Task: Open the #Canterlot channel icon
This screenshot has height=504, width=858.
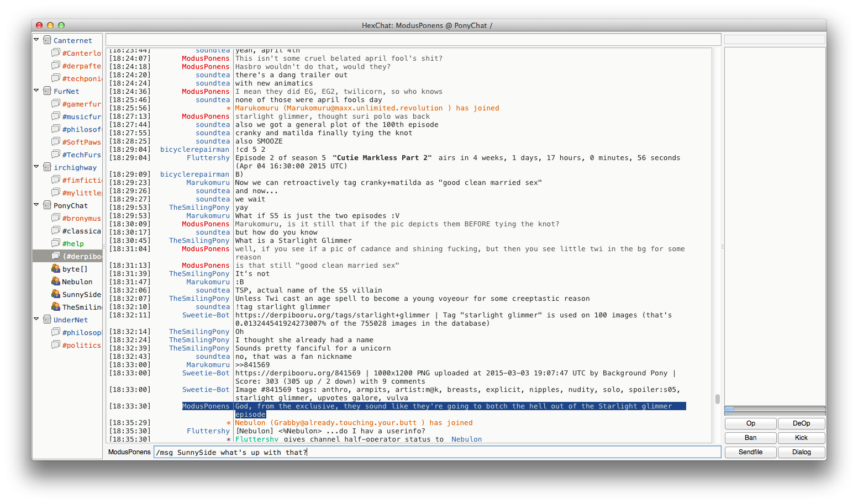Action: (x=56, y=52)
